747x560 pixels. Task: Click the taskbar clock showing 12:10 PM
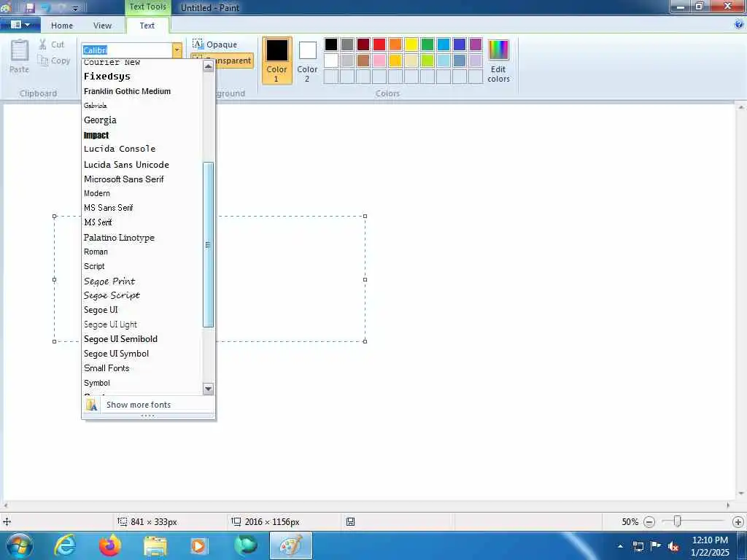[x=710, y=546]
